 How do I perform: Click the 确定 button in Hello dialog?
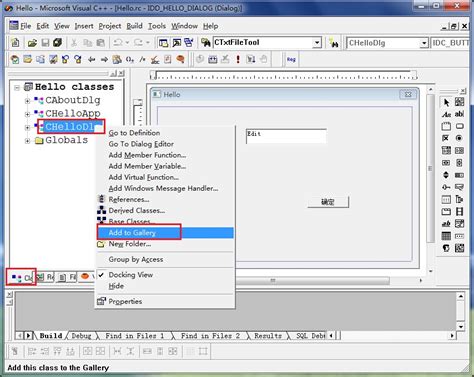[x=328, y=202]
